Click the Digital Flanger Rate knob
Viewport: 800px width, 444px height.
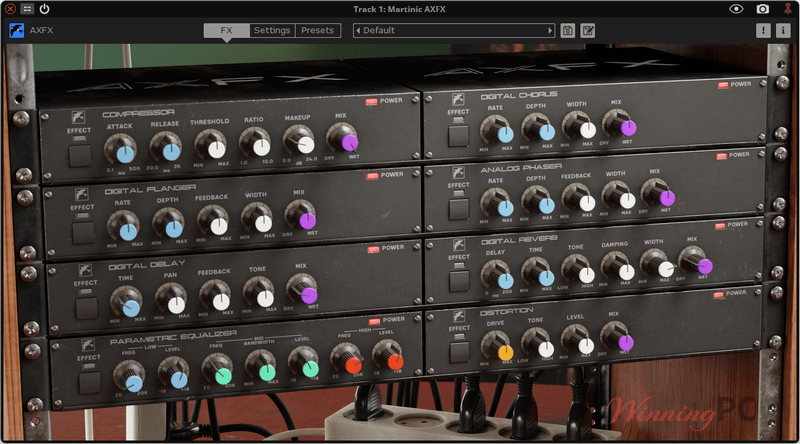[x=123, y=226]
